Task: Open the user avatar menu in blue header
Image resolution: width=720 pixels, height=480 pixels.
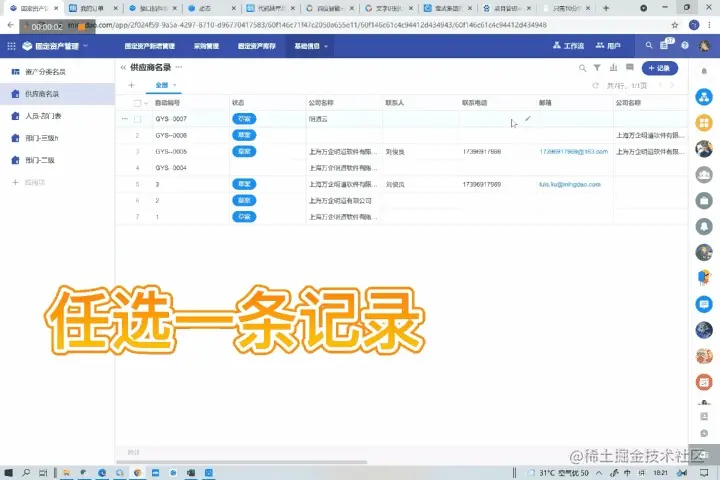Action: 704,45
